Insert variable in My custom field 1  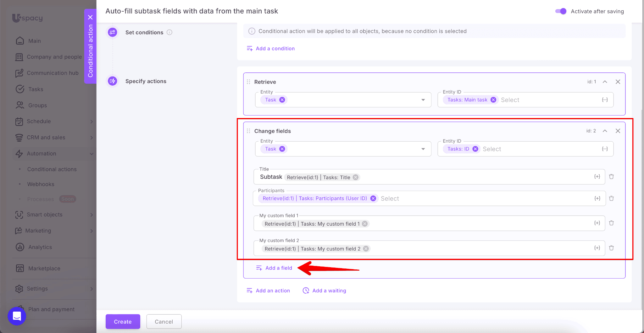pos(597,223)
